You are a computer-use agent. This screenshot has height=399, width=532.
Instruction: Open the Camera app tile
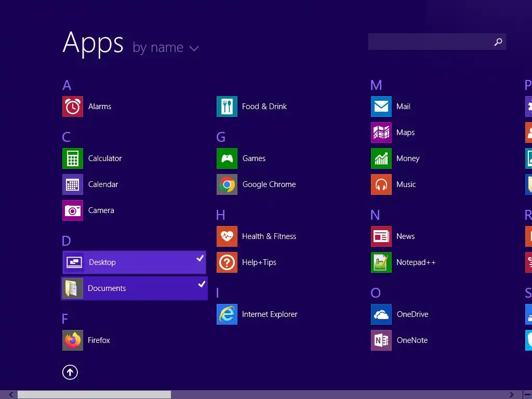tap(73, 210)
